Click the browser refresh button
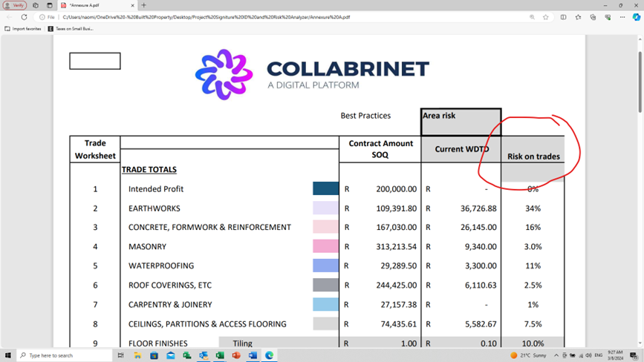The width and height of the screenshot is (644, 362). [x=24, y=17]
